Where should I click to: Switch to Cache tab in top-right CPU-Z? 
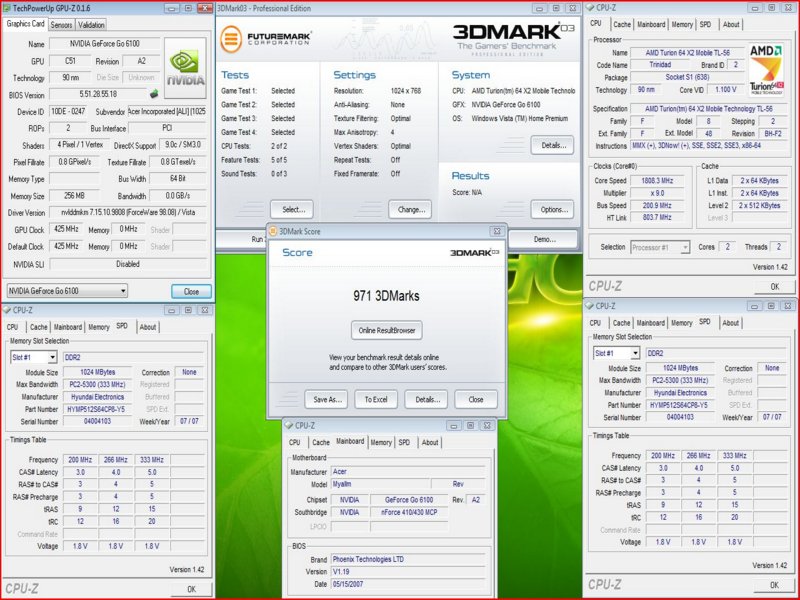(621, 24)
